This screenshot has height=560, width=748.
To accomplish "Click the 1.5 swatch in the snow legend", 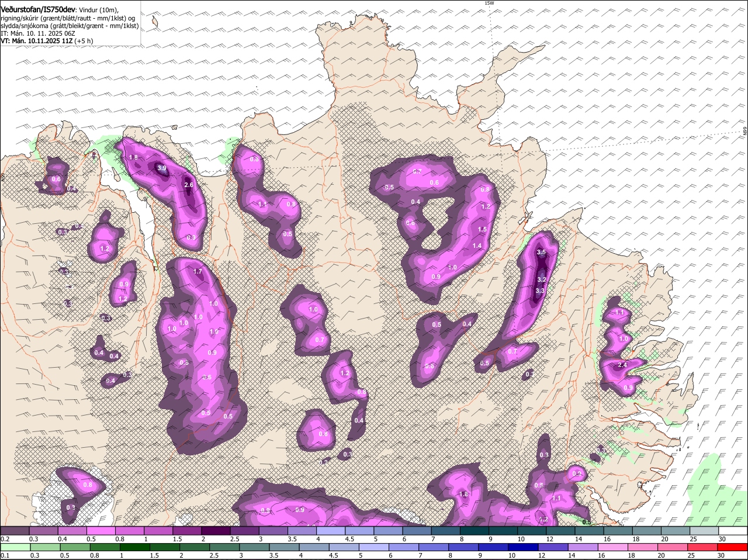I will click(187, 530).
